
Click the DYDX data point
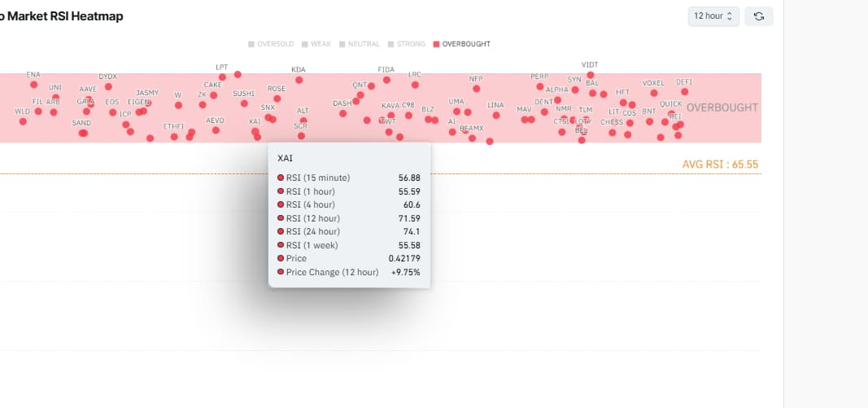pyautogui.click(x=108, y=86)
